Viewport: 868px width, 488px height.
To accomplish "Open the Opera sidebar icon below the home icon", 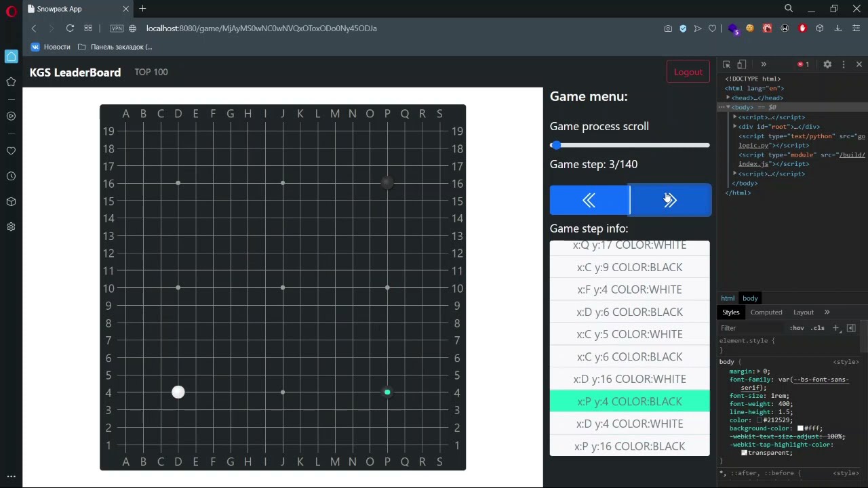I will click(11, 82).
